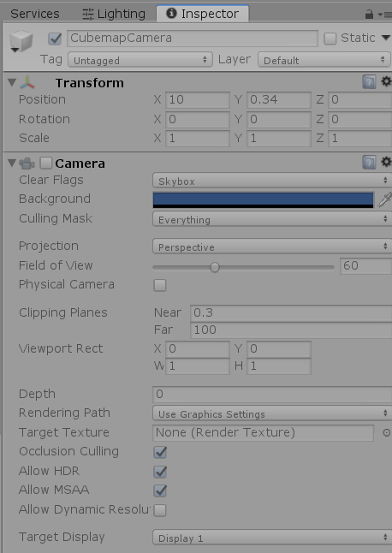Click the Near clipping plane field
Screen dimensions: 392x553
pyautogui.click(x=291, y=312)
